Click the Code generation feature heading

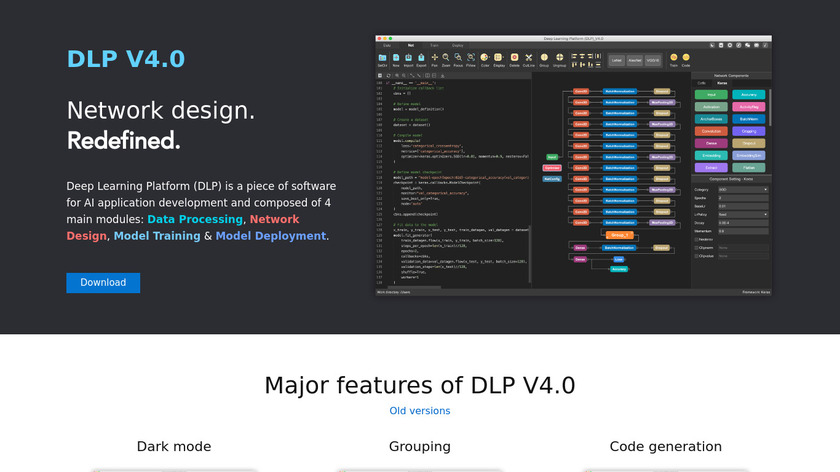click(666, 446)
